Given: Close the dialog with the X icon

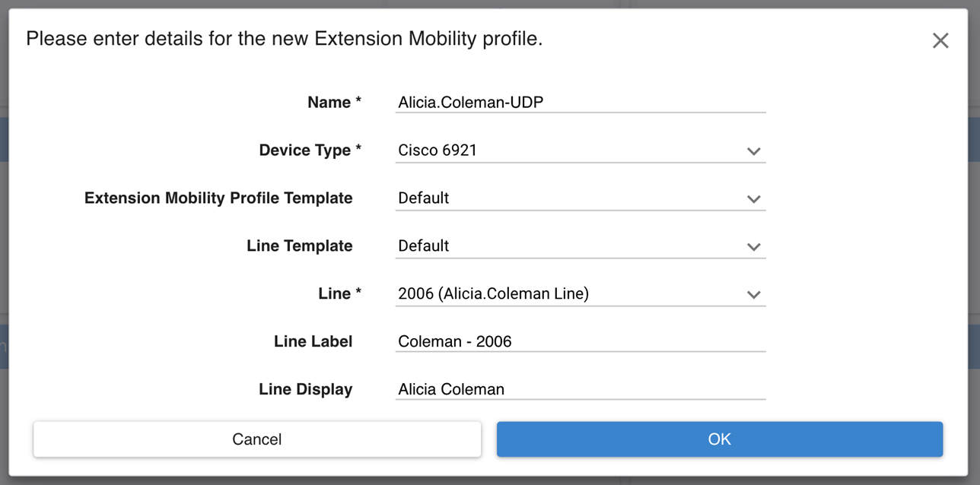Looking at the screenshot, I should click(x=940, y=41).
